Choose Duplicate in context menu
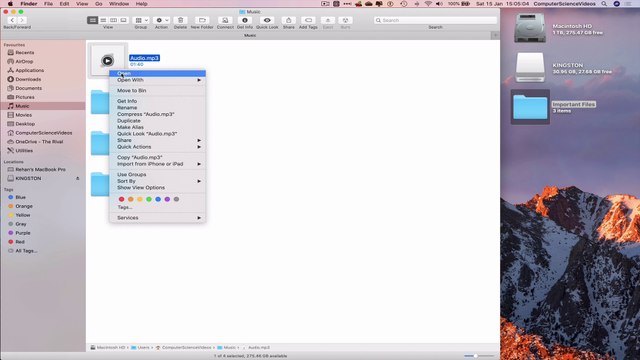The image size is (640, 360). 158,121
